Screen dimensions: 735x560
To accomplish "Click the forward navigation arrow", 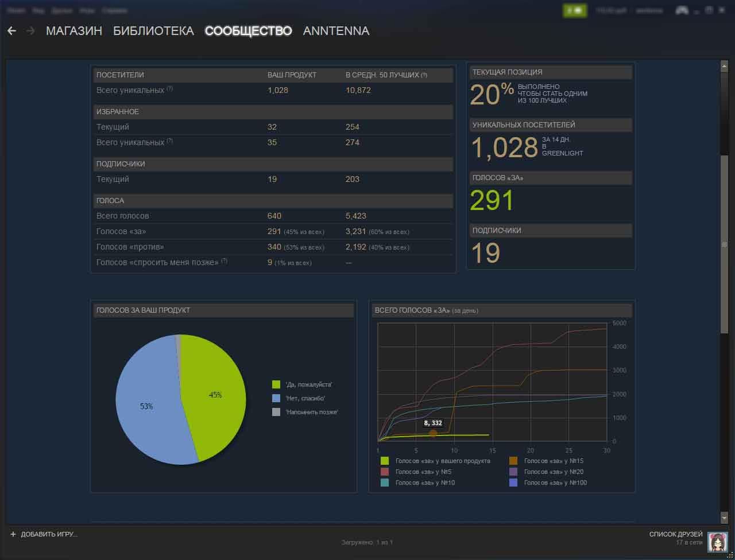I will point(30,31).
